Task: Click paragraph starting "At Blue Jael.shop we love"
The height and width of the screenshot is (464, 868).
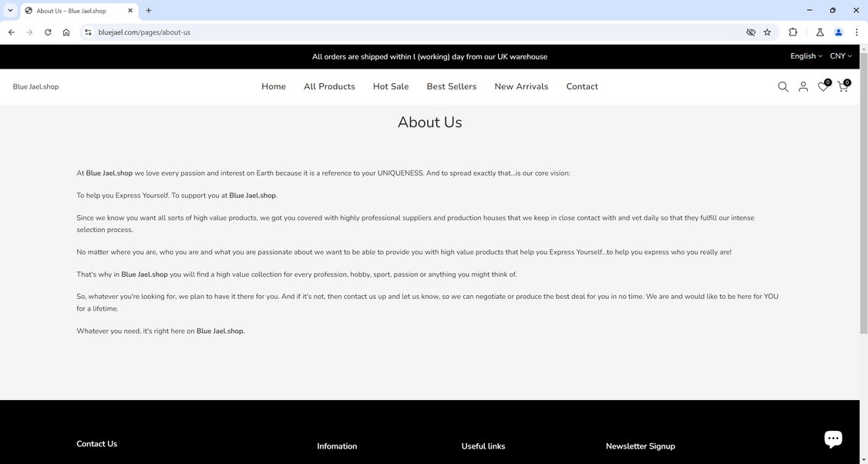Action: (x=323, y=173)
